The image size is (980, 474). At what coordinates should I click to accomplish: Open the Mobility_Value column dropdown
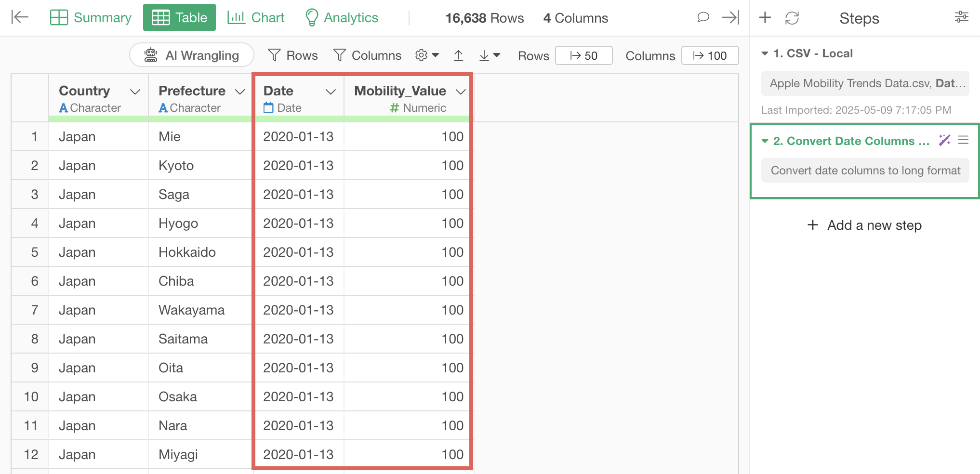coord(461,92)
